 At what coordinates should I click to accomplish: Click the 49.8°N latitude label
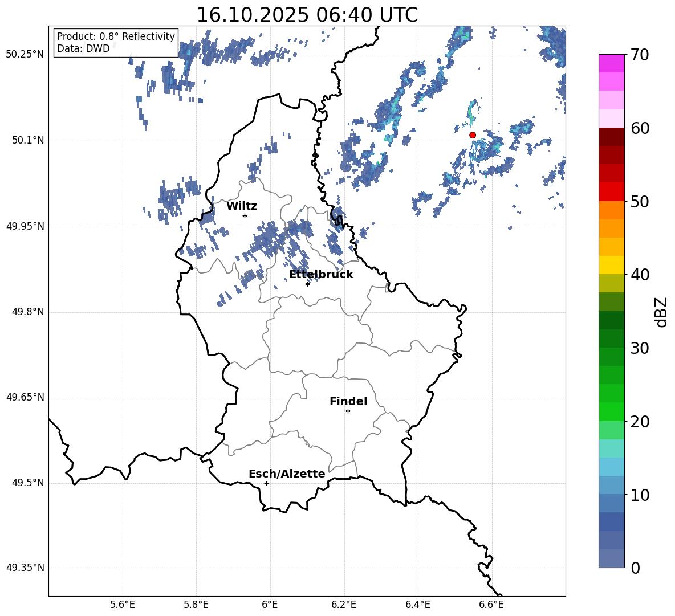(x=27, y=312)
